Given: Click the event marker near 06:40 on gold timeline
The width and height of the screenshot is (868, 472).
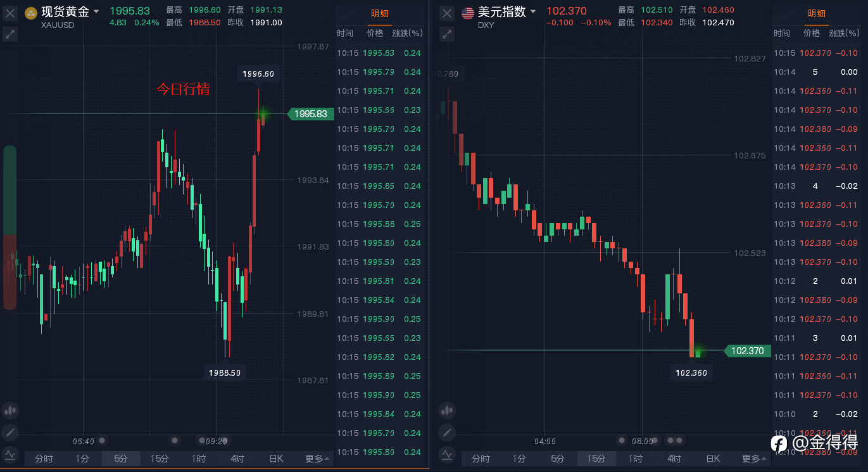Looking at the screenshot, I should click(x=102, y=440).
